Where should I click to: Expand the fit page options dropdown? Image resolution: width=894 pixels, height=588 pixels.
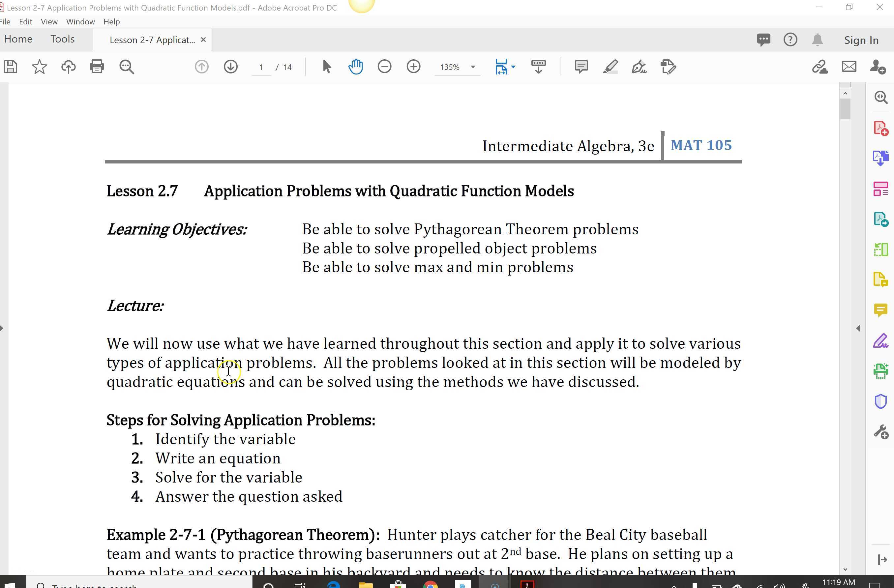pyautogui.click(x=514, y=67)
